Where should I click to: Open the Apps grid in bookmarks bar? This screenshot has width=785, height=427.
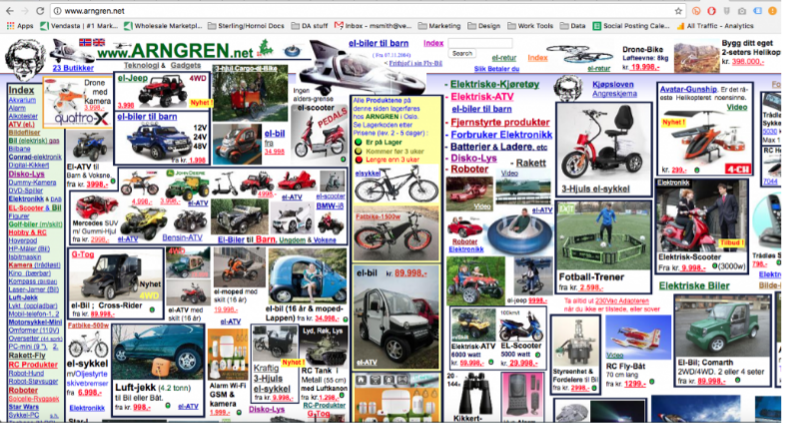click(x=20, y=26)
